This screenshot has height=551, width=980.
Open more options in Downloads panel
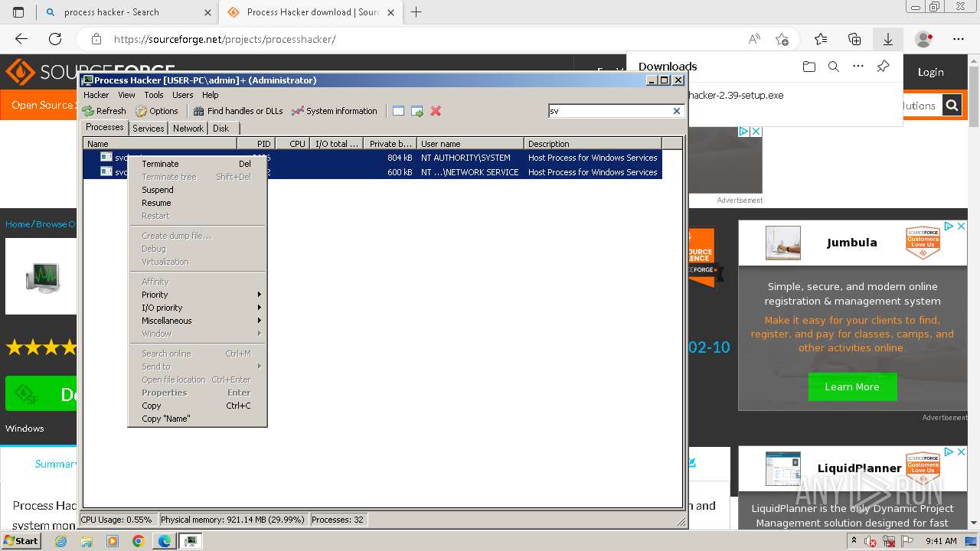pyautogui.click(x=858, y=67)
